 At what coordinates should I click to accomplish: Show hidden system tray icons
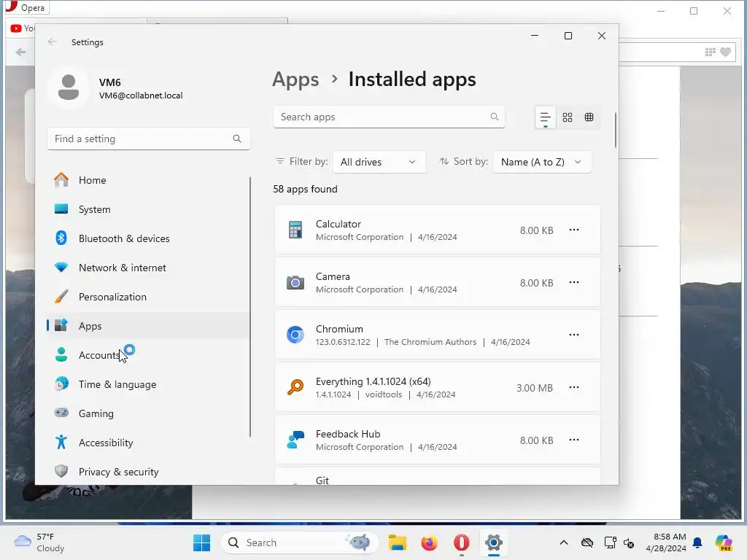click(564, 542)
